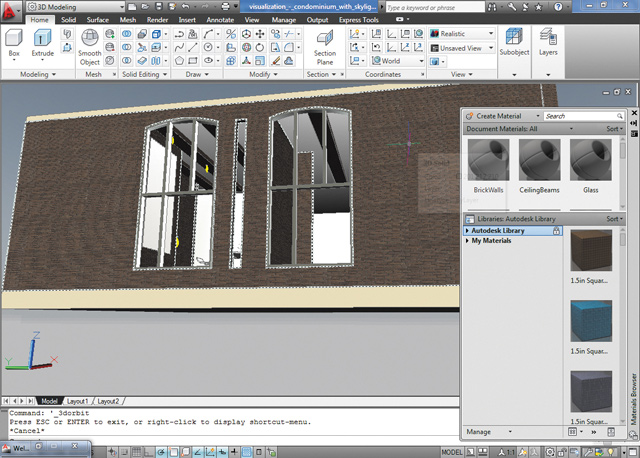640x458 pixels.
Task: Click the keyword or phrase search box
Action: click(x=435, y=7)
